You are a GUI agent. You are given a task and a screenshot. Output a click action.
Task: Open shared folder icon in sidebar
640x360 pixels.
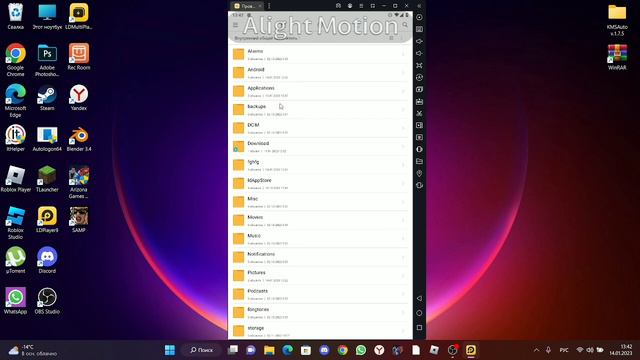[x=419, y=161]
